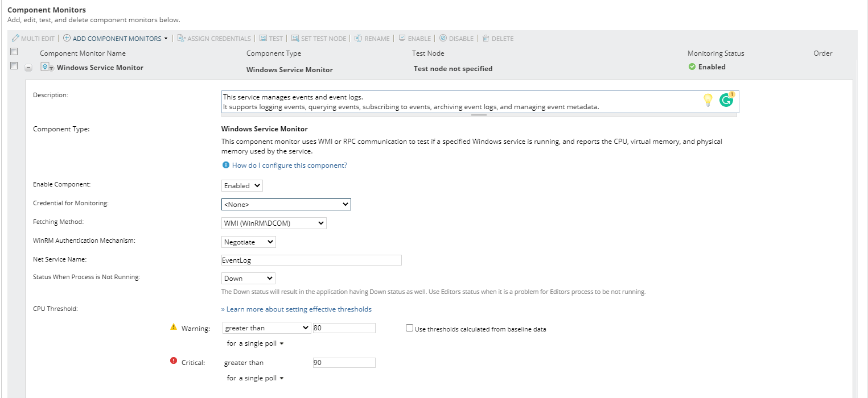Check the Windows Service Monitor row checkbox
Image resolution: width=868 pixels, height=398 pixels.
(14, 66)
